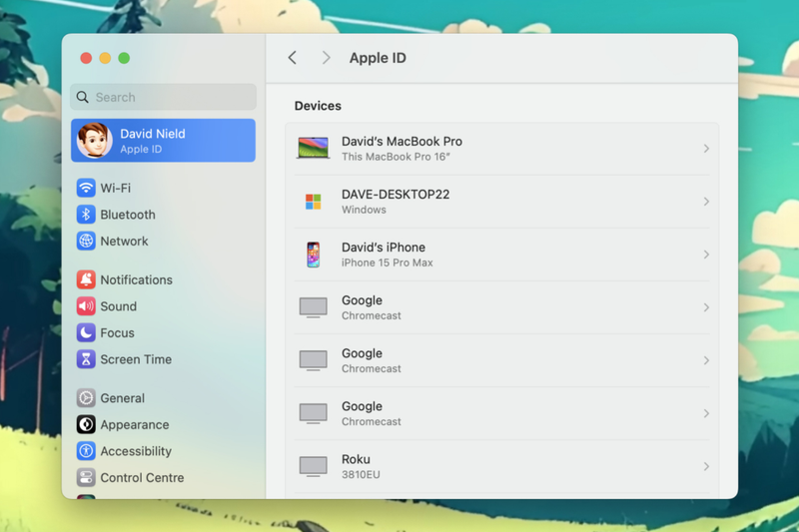Go back with the back arrow

click(293, 58)
